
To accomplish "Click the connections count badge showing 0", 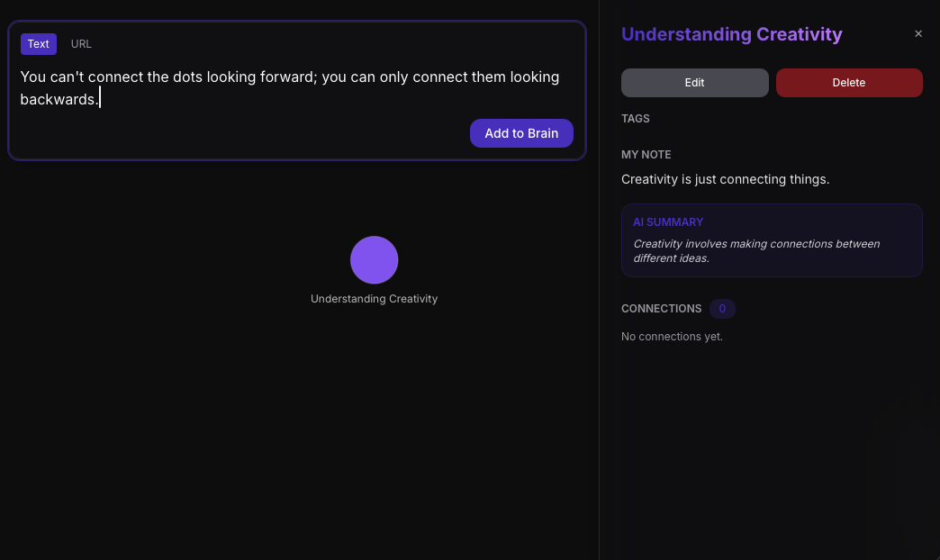I will pyautogui.click(x=722, y=309).
